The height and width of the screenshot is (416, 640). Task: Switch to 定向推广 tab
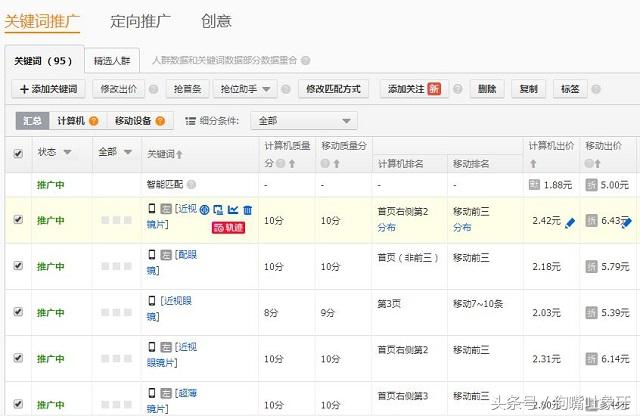(x=140, y=21)
